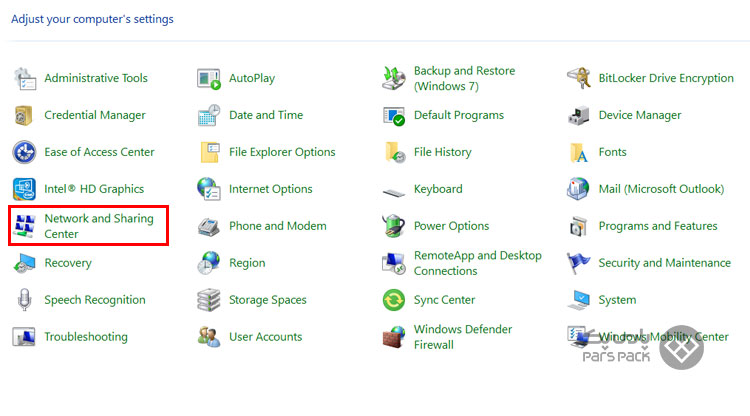This screenshot has height=416, width=750.
Task: Select the Region text link
Action: pyautogui.click(x=247, y=263)
